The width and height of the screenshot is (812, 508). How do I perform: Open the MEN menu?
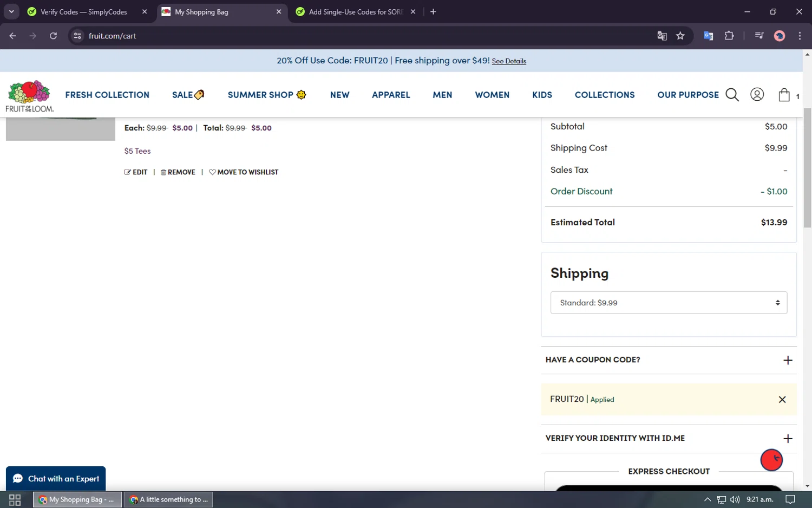tap(442, 95)
